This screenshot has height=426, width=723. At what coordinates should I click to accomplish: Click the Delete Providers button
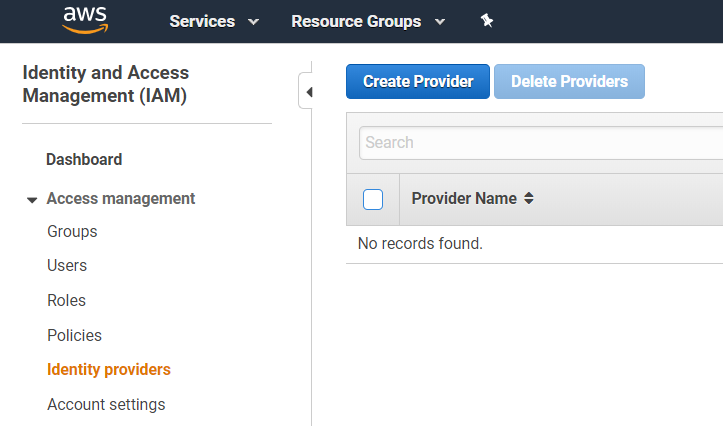click(x=569, y=82)
